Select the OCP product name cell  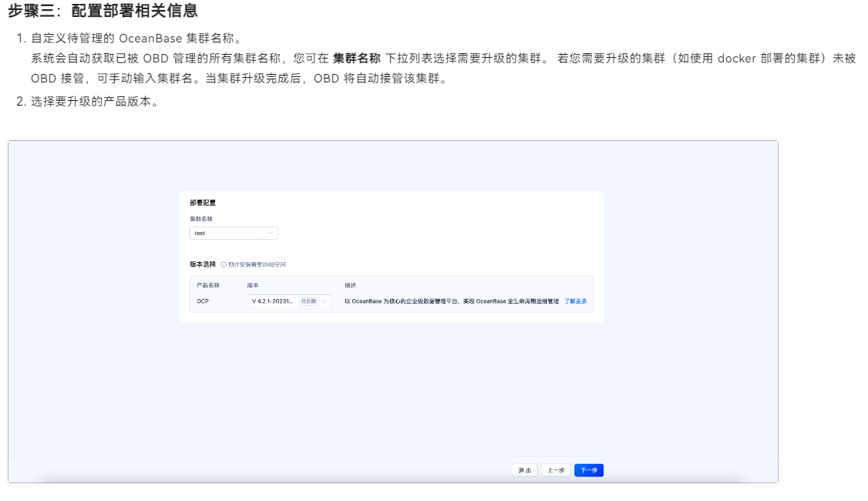(203, 301)
